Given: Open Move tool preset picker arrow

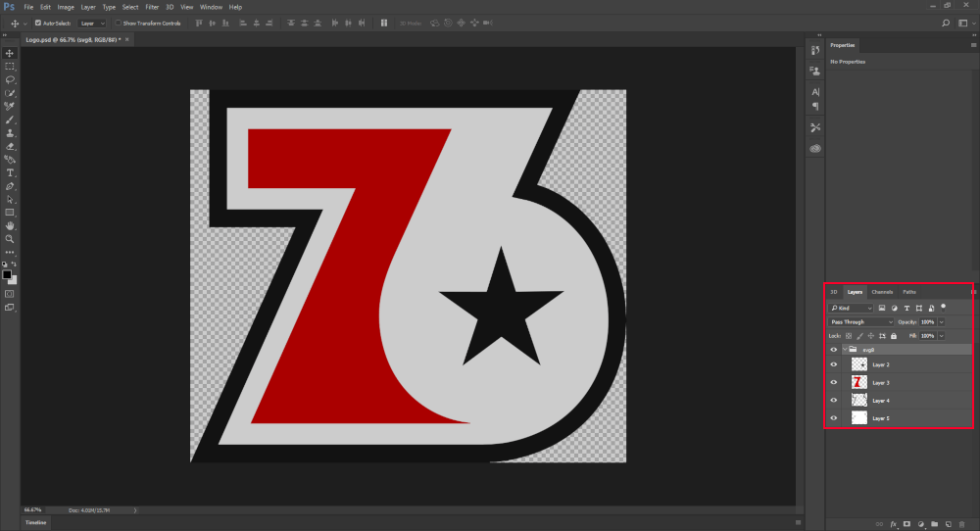Looking at the screenshot, I should pyautogui.click(x=25, y=24).
